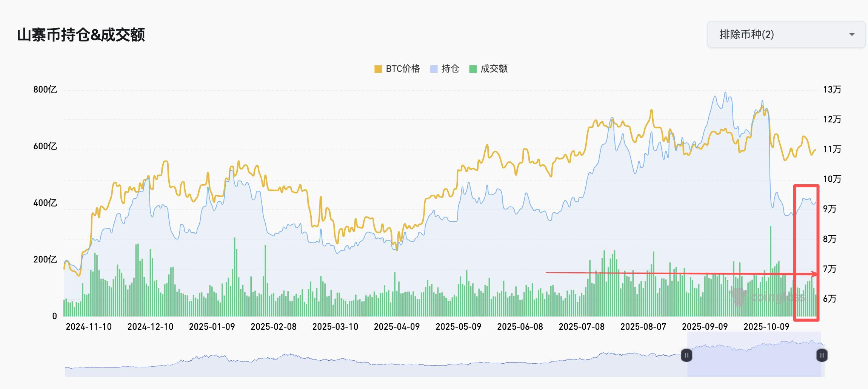Click the highlighted selected range in the overview
The image size is (868, 389).
pos(754,359)
